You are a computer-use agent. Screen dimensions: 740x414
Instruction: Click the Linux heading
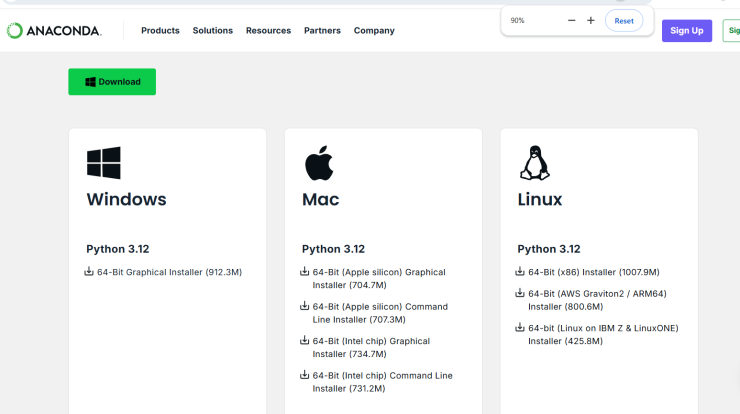[x=540, y=199]
